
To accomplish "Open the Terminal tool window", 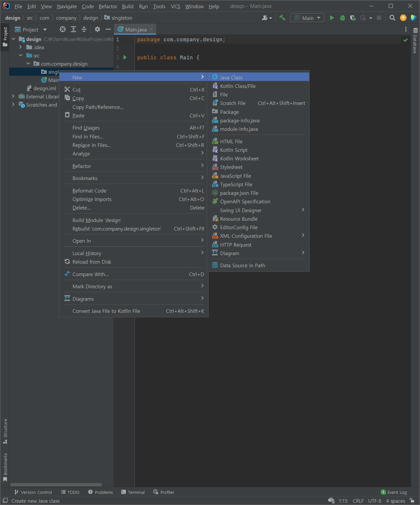I will pyautogui.click(x=133, y=492).
